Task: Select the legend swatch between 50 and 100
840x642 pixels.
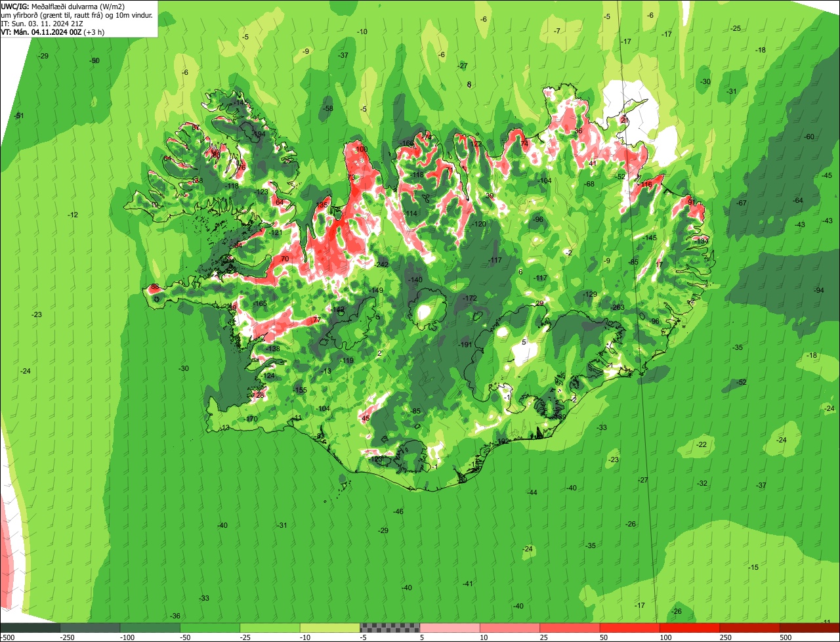Action: tap(630, 628)
